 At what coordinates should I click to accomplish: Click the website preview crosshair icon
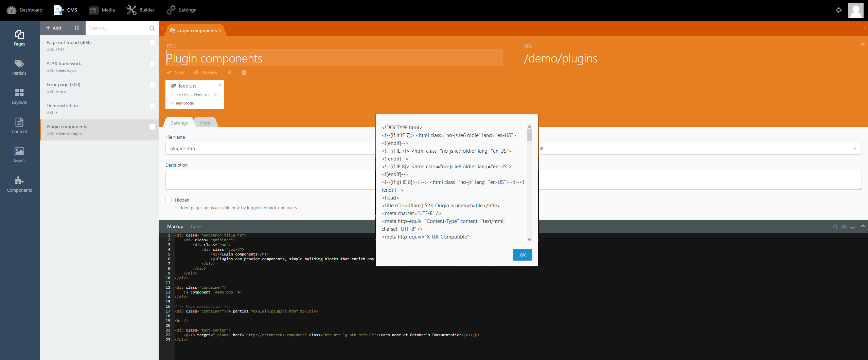click(x=838, y=10)
